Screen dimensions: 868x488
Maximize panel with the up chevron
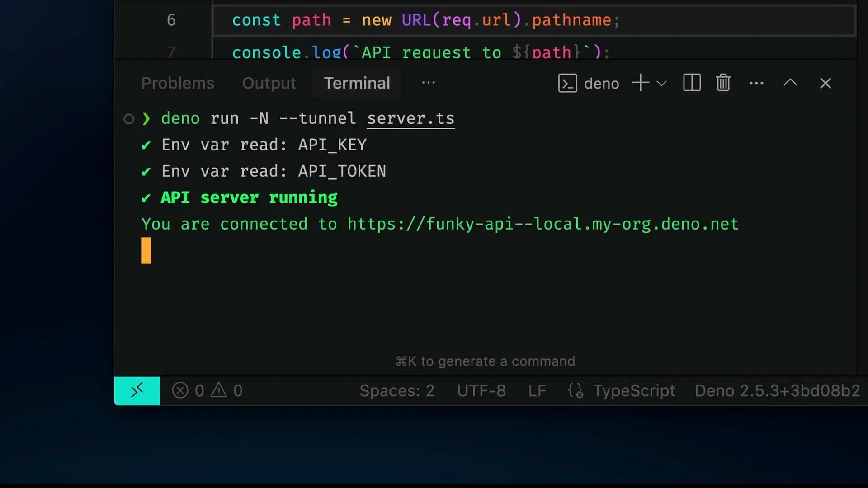pyautogui.click(x=790, y=83)
